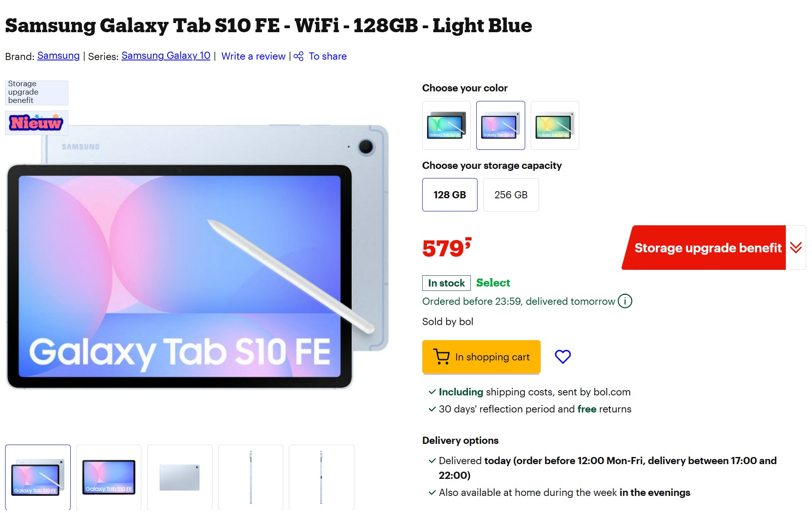Choose the third silver color swatch
812x513 pixels.
tap(555, 125)
